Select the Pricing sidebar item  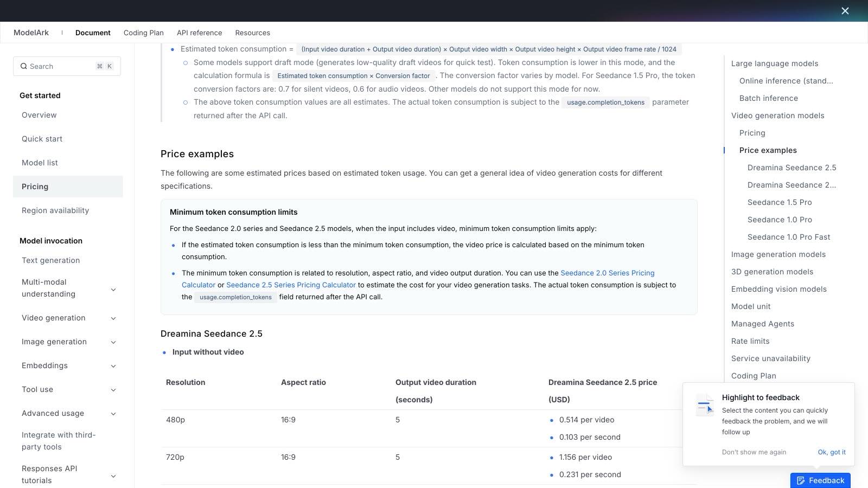click(x=68, y=187)
